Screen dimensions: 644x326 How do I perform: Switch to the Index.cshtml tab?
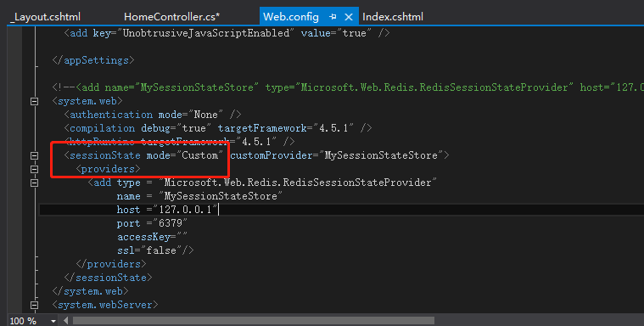393,17
